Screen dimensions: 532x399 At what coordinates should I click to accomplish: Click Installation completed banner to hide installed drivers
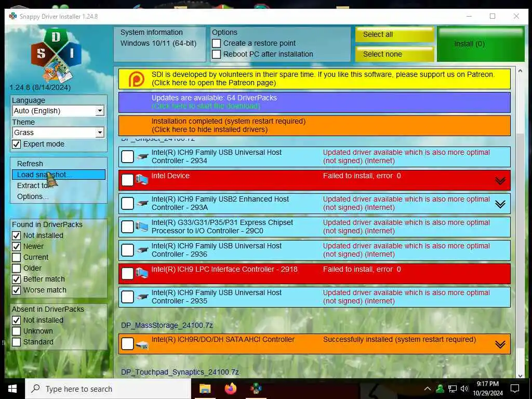[x=314, y=126]
